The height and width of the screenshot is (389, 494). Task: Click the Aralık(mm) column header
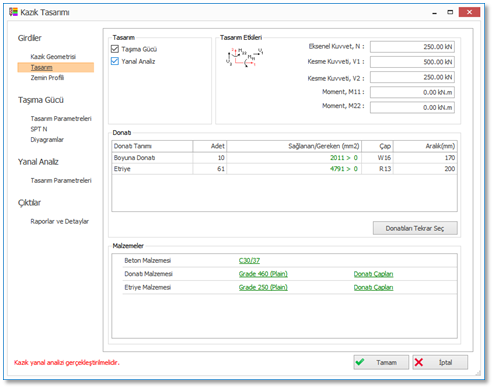click(425, 146)
